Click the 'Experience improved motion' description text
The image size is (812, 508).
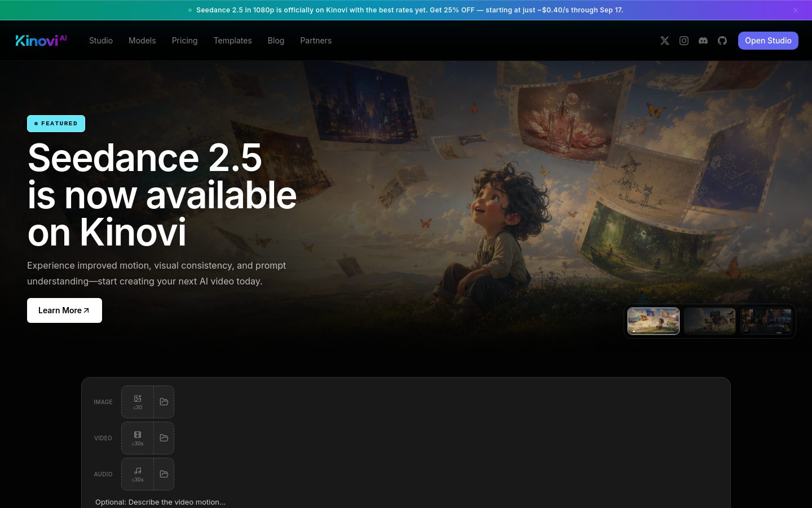coord(157,273)
